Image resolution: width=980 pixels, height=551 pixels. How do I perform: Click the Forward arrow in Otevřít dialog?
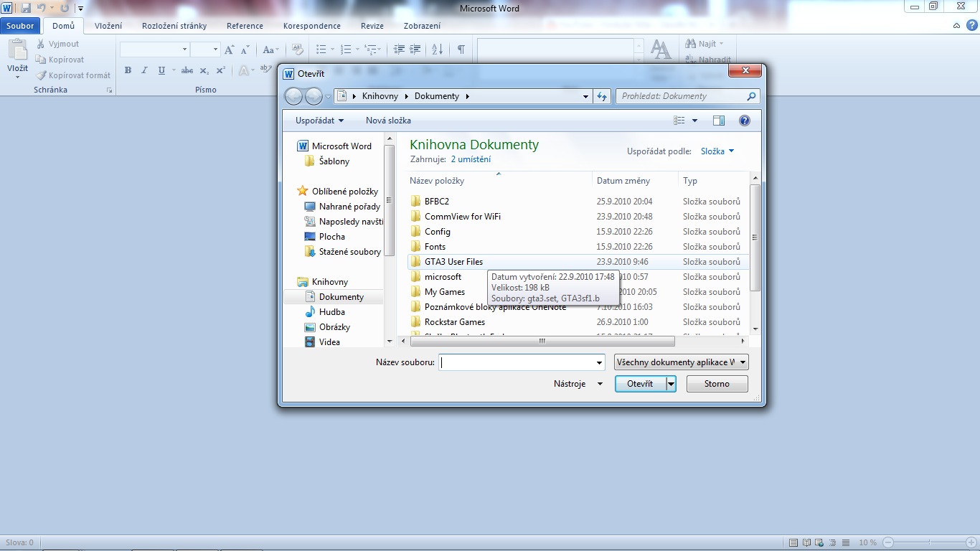pyautogui.click(x=314, y=96)
